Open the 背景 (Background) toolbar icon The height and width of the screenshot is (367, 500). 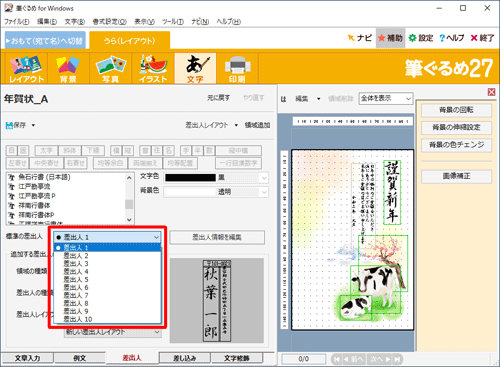pos(68,68)
